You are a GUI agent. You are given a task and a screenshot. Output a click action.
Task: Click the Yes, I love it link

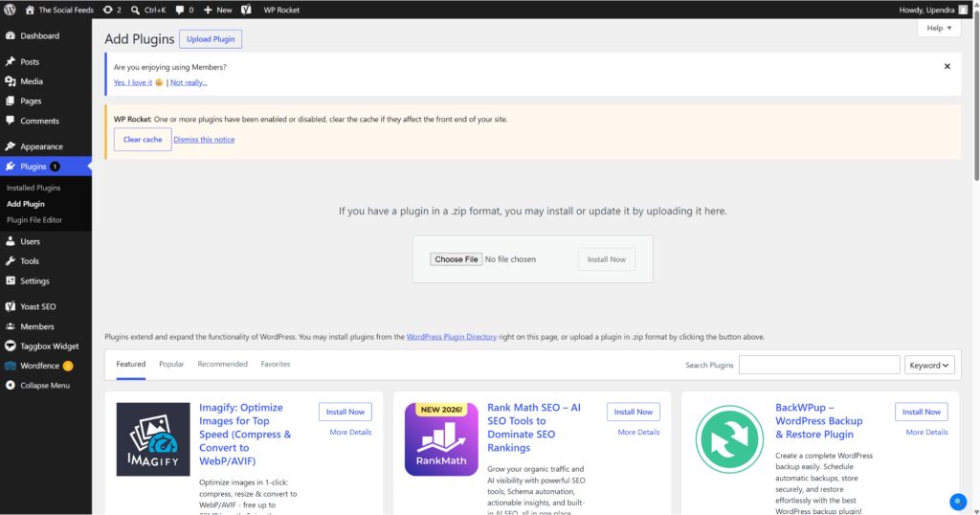pyautogui.click(x=132, y=82)
